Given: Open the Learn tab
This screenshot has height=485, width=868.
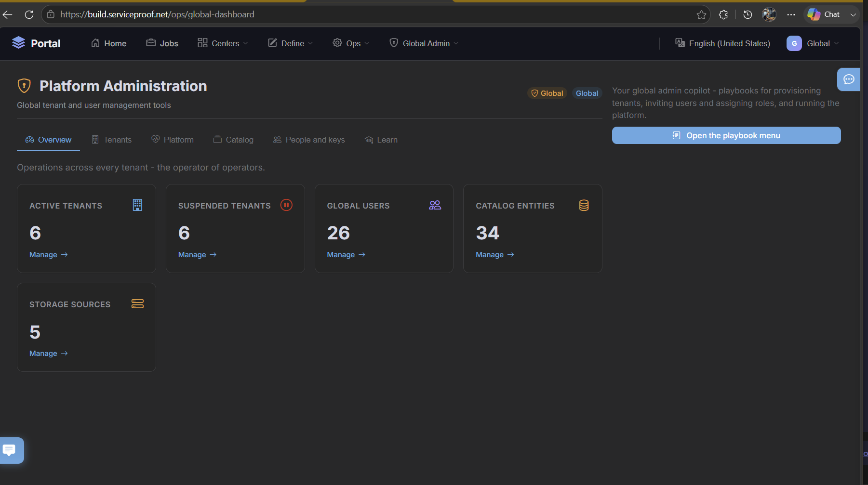Looking at the screenshot, I should click(381, 140).
